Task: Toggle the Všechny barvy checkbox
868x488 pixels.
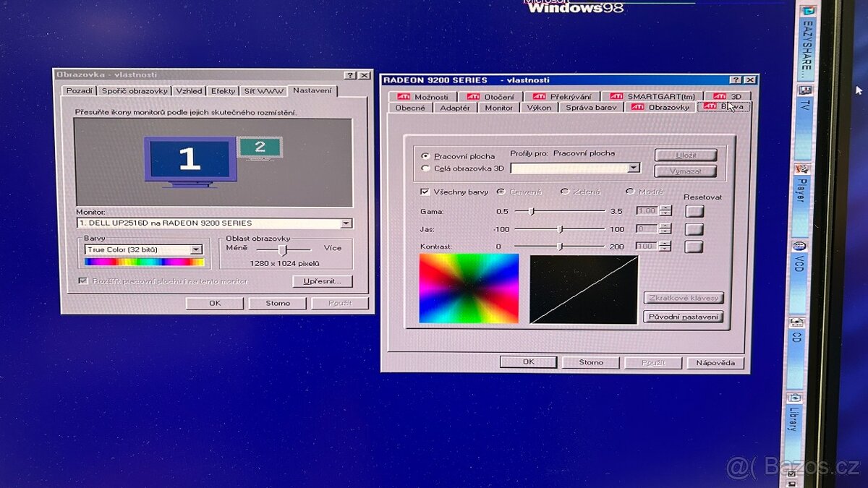Action: coord(425,192)
